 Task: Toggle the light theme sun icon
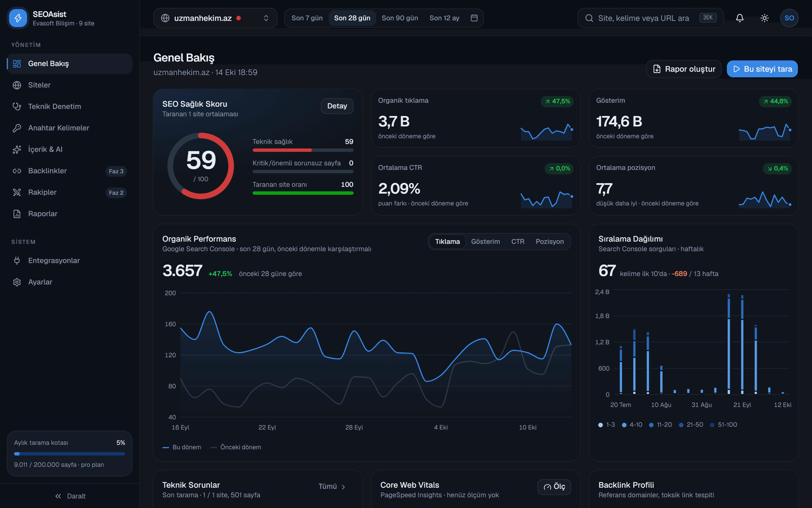coord(764,18)
